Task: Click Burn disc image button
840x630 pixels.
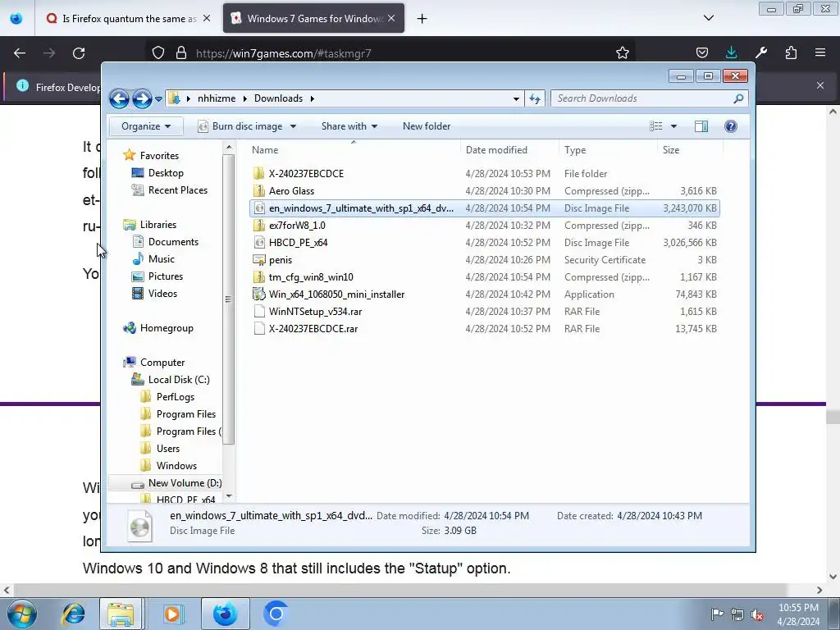Action: [240, 126]
